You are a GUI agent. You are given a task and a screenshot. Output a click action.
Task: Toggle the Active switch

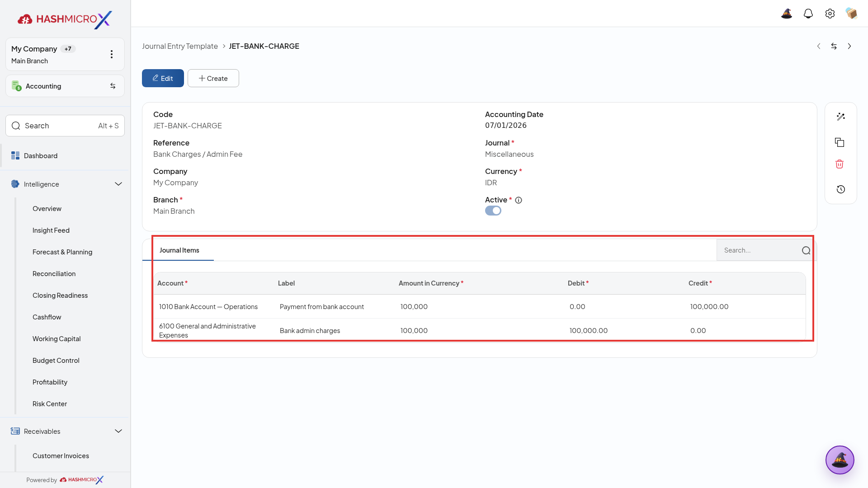pos(493,211)
